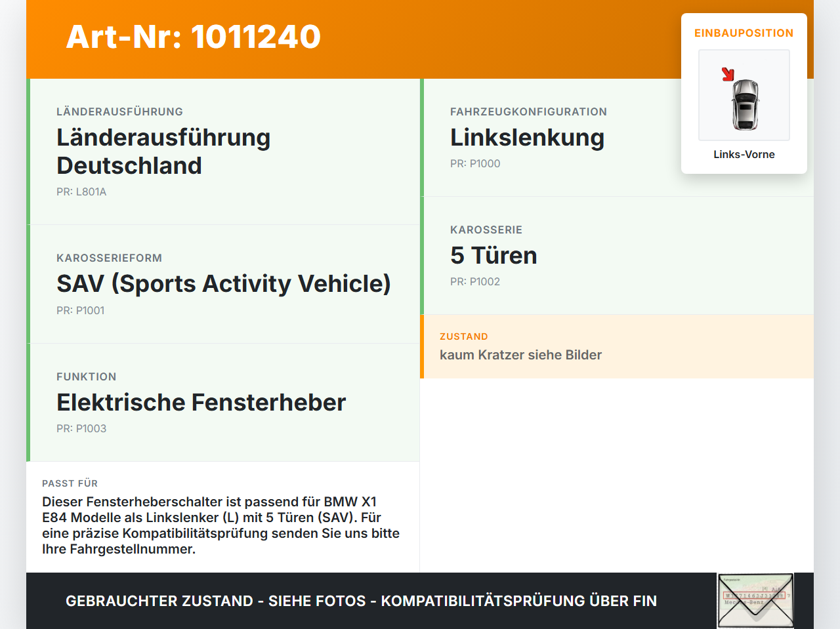Expand the KAROSSERIEFORM details panel
This screenshot has height=629, width=840.
click(109, 258)
